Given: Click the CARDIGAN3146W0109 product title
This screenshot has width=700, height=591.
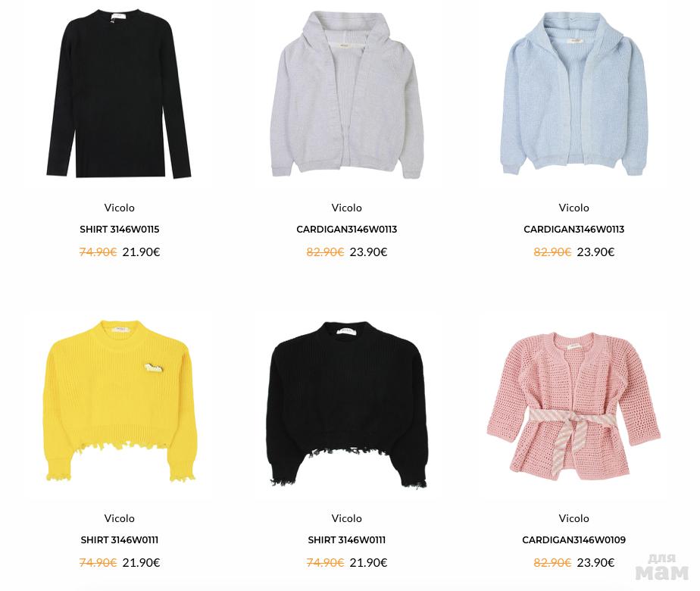Looking at the screenshot, I should click(573, 540).
